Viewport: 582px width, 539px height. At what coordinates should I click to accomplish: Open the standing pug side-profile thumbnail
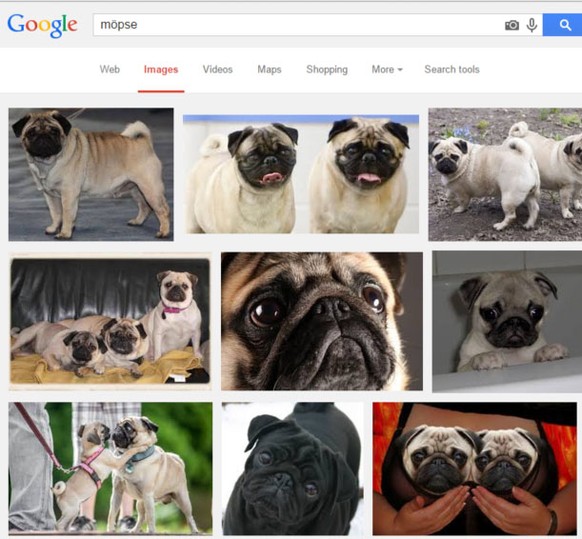coord(91,174)
